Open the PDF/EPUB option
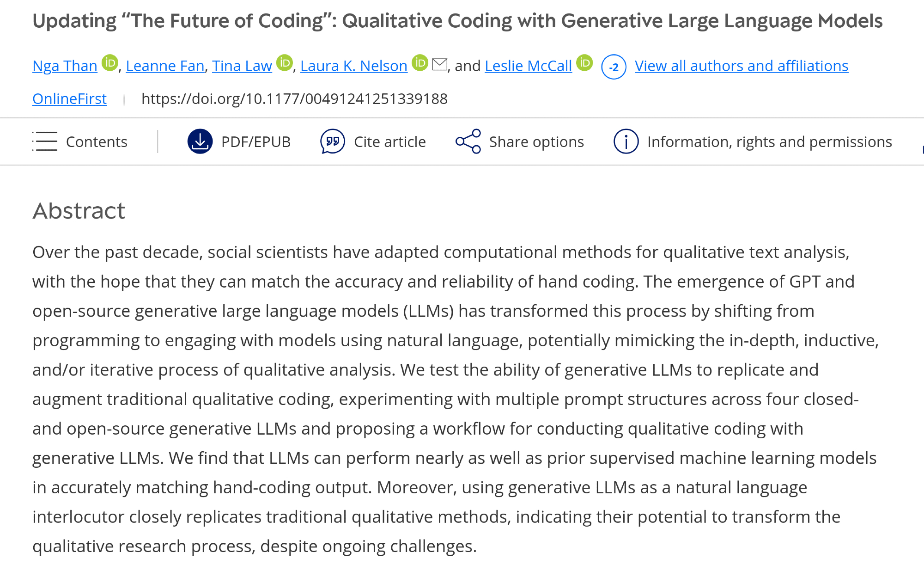This screenshot has width=924, height=577. [255, 142]
